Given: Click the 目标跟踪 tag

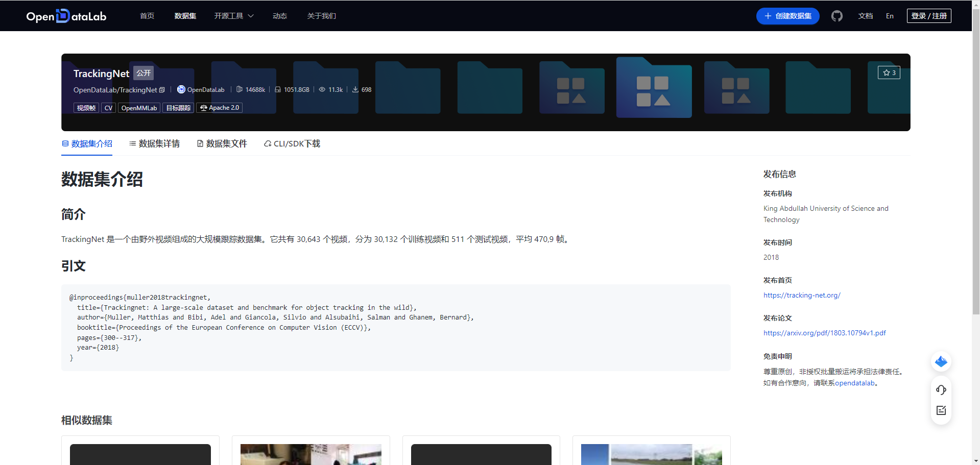Looking at the screenshot, I should 178,108.
